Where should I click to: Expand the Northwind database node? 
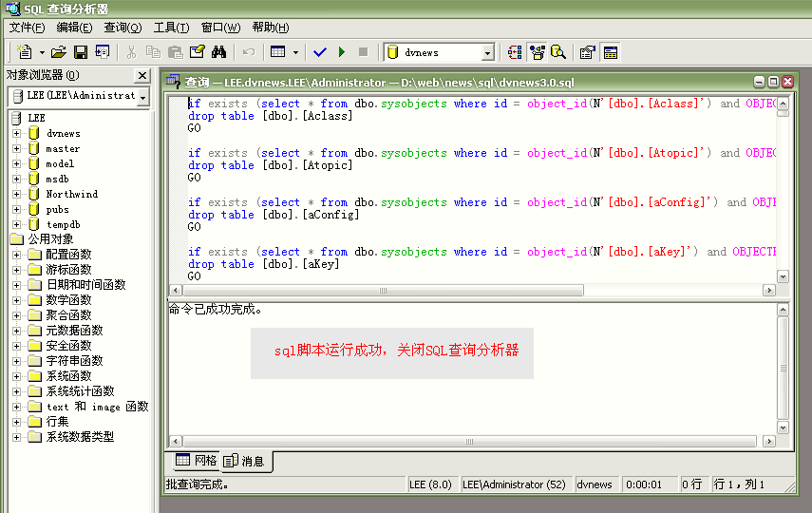click(16, 194)
